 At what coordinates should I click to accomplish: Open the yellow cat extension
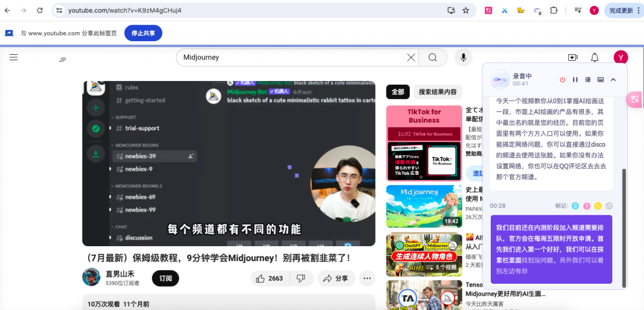521,11
